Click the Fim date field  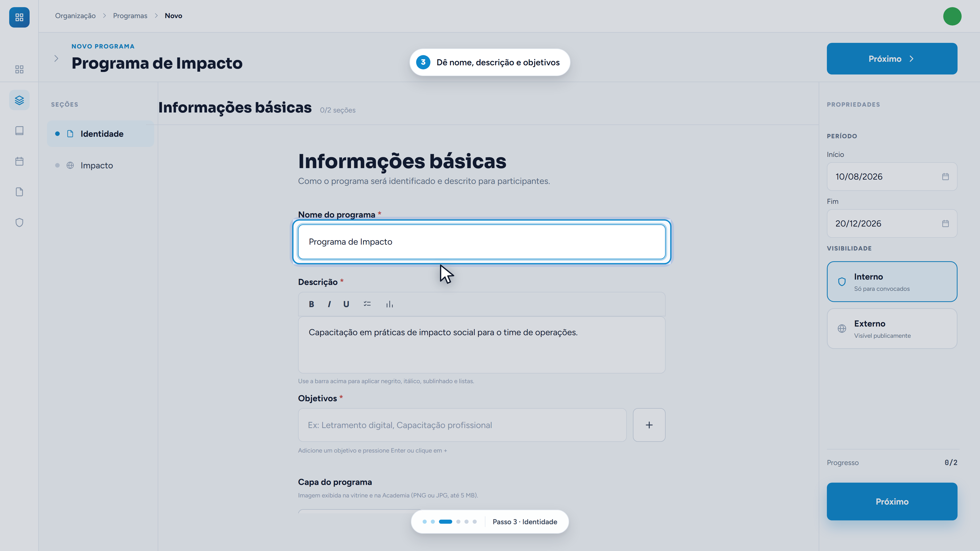tap(892, 224)
